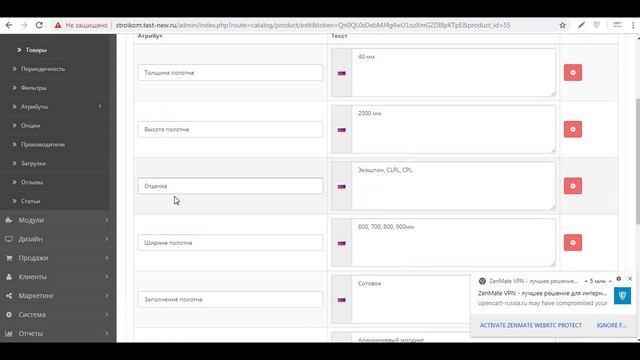Image resolution: width=640 pixels, height=360 pixels.
Task: Open the ZenMate notification settings gear
Action: (x=619, y=279)
